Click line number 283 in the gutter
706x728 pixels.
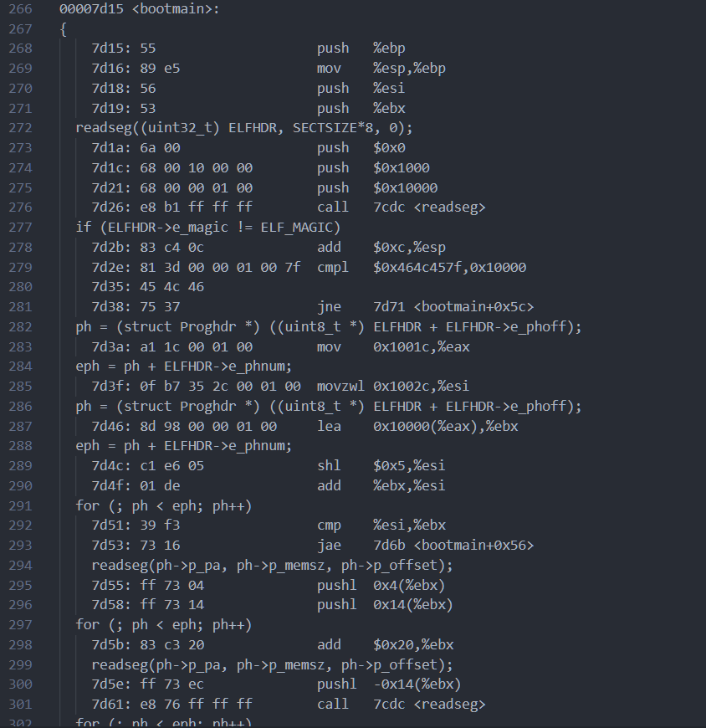(20, 346)
